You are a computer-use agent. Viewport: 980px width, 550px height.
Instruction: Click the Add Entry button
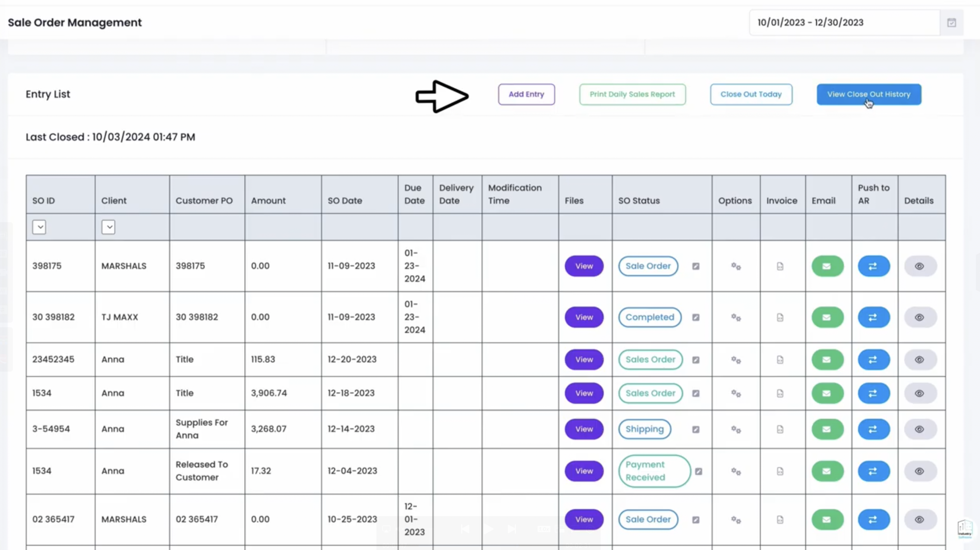click(x=526, y=94)
